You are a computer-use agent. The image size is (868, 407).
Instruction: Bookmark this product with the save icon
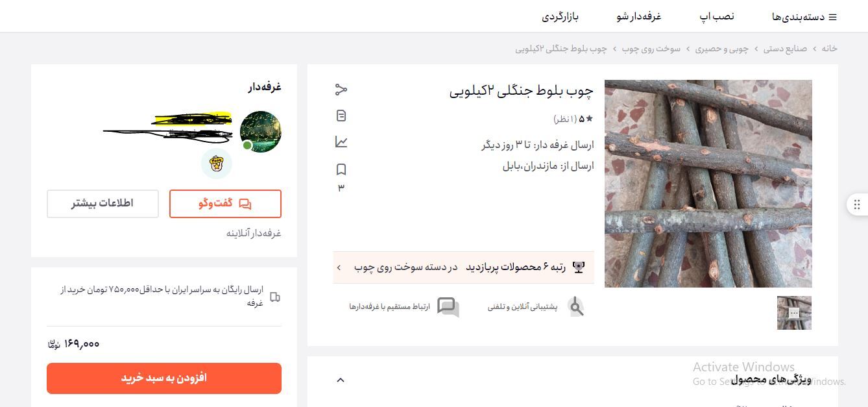coord(341,169)
